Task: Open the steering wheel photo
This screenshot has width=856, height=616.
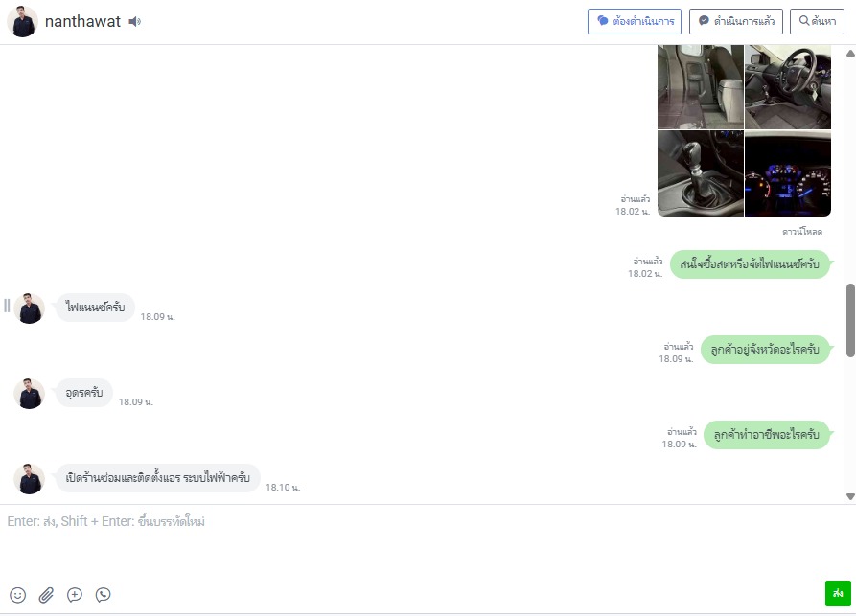Action: [788, 87]
